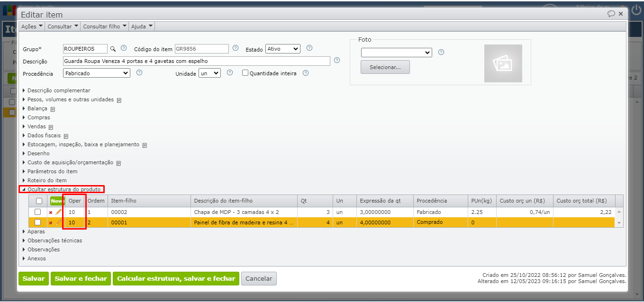Open the Estado dropdown showing Ativo
This screenshot has width=644, height=302.
tap(283, 49)
